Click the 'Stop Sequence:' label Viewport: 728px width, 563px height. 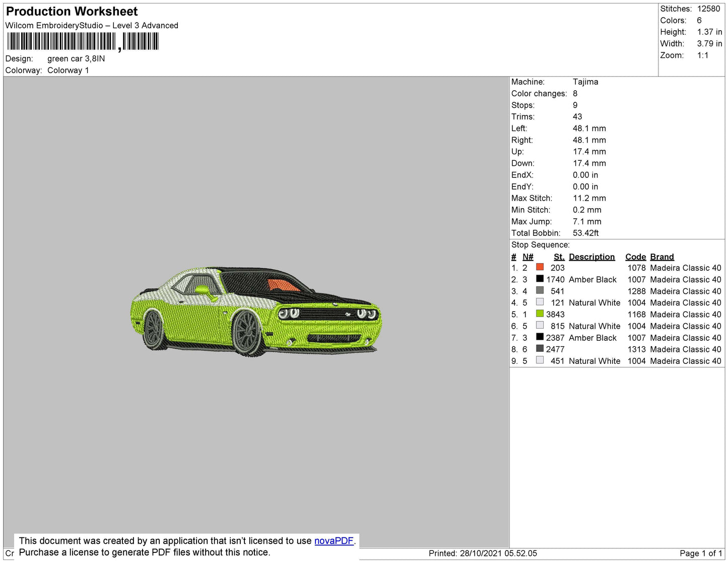[541, 245]
